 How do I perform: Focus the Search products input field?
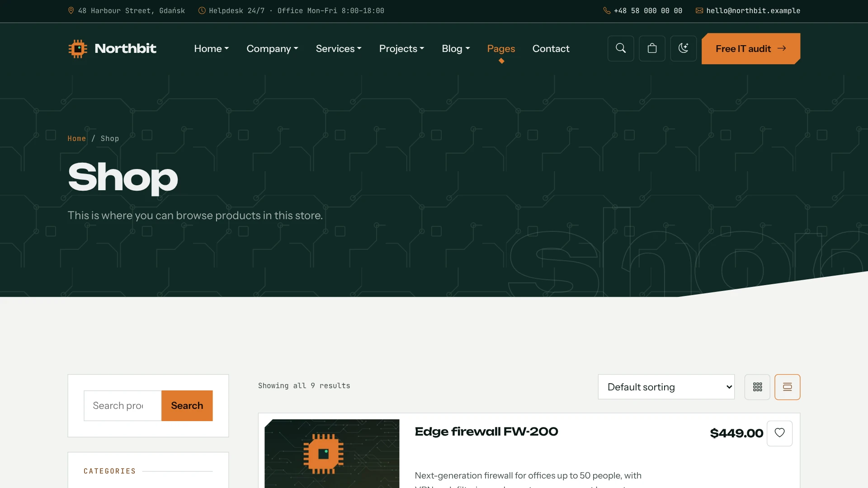click(x=123, y=406)
